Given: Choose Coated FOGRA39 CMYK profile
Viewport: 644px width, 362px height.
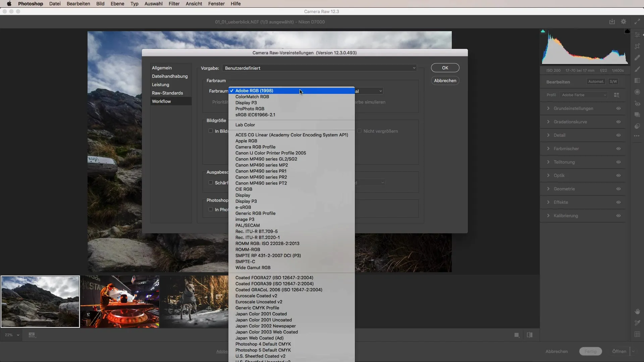Looking at the screenshot, I should tap(291, 284).
